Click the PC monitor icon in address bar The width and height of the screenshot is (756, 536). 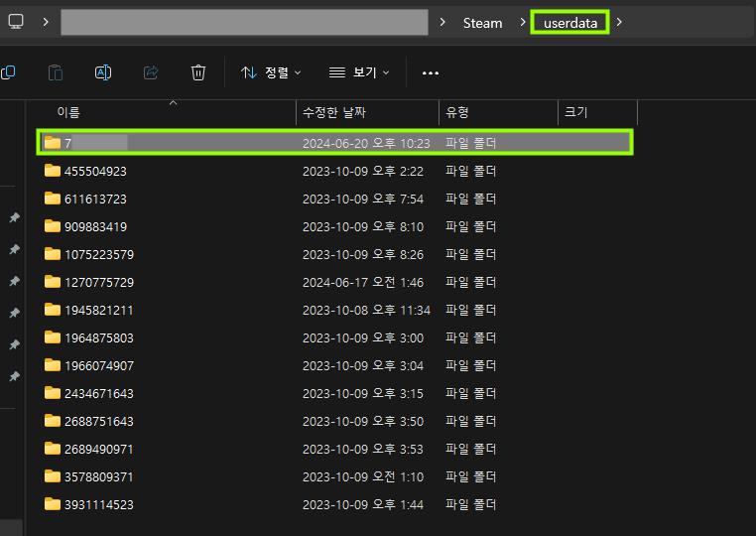17,22
